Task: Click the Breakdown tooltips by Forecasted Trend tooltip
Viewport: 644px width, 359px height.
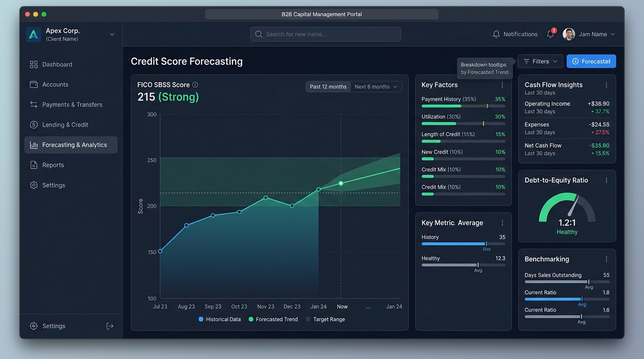Action: 484,68
